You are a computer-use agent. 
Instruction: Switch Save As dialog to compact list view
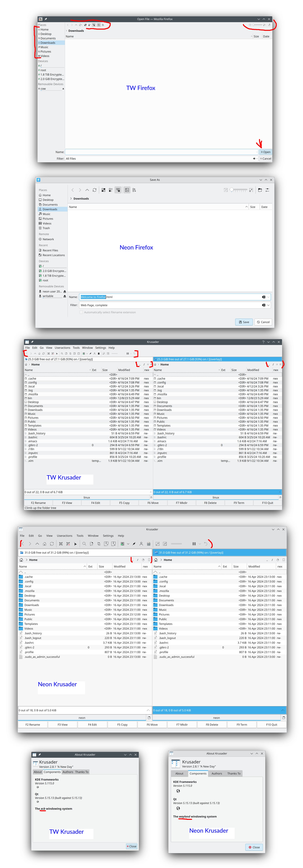[110, 190]
